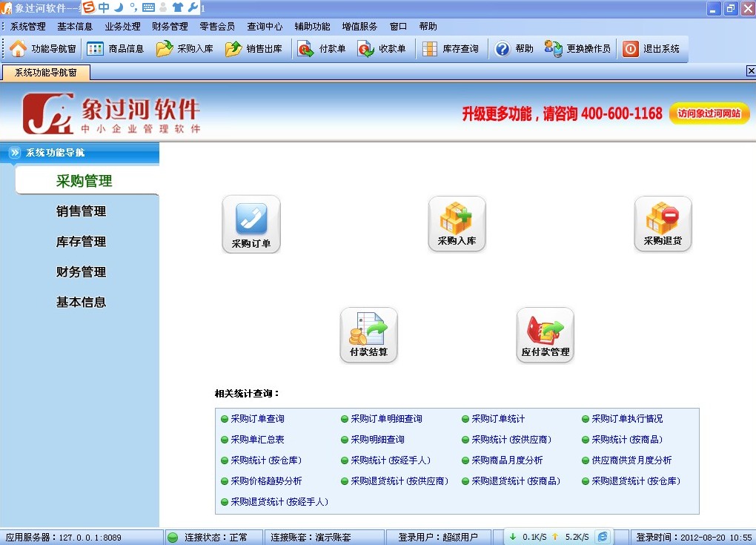Open 商品信息 from the toolbar
The width and height of the screenshot is (756, 545).
coord(116,49)
